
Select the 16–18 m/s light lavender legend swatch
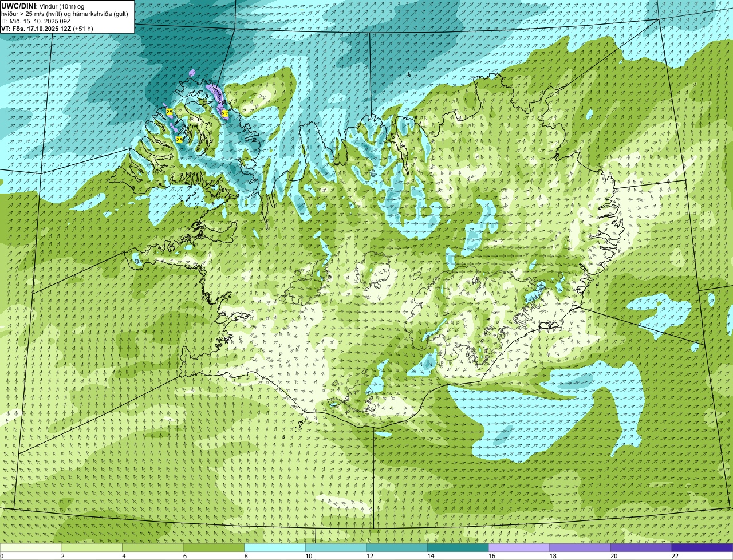[519, 547]
